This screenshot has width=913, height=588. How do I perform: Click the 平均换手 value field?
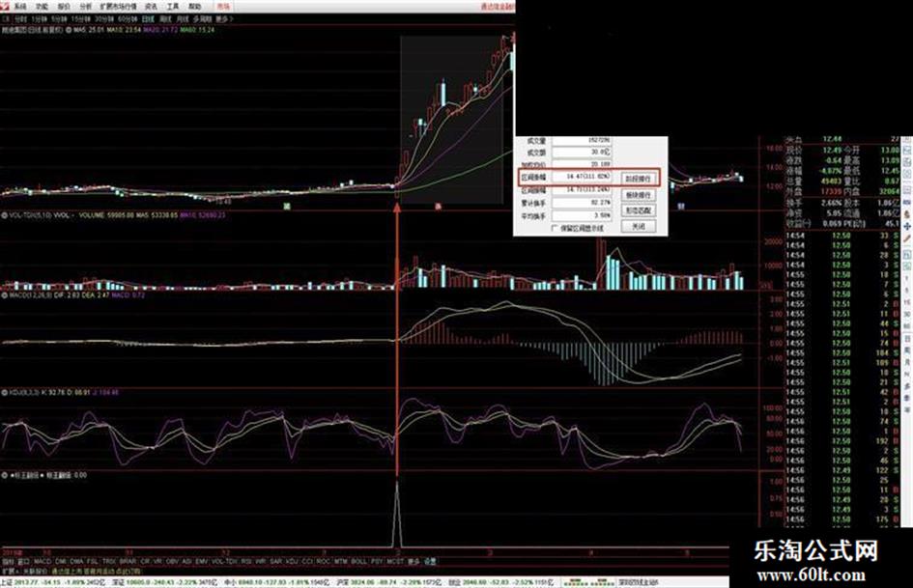581,215
